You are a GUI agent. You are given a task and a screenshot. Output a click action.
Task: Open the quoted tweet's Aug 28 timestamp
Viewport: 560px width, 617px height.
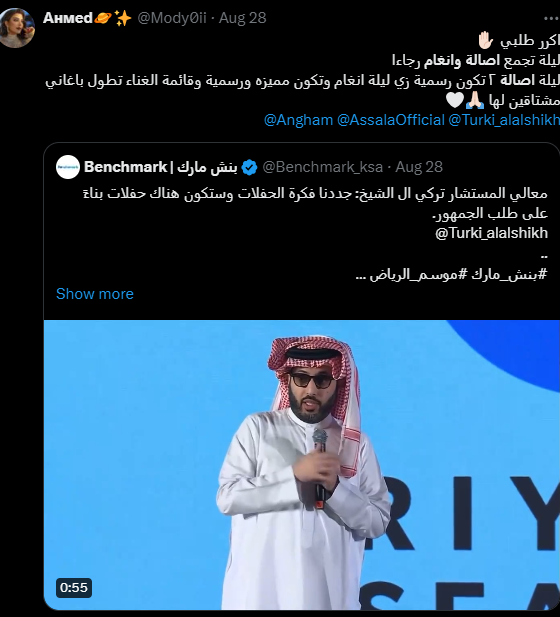coord(419,167)
